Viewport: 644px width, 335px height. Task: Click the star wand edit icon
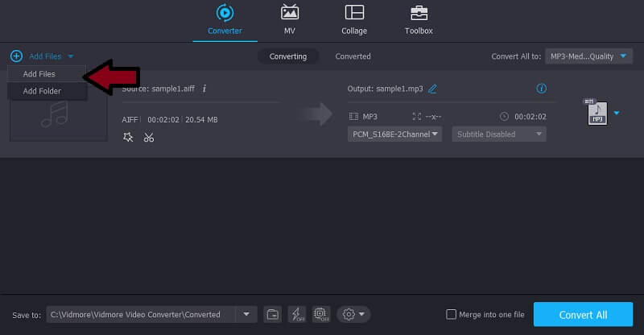[128, 137]
